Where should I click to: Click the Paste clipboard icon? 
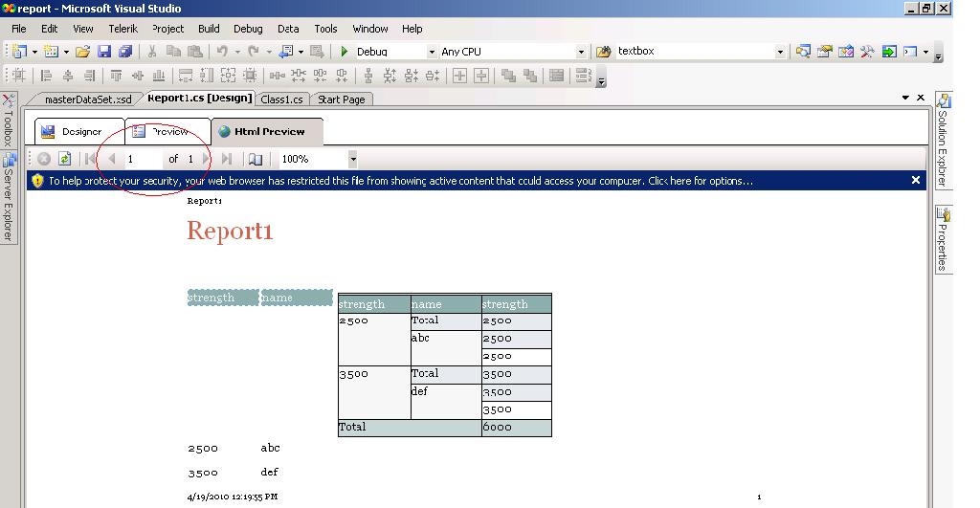[x=195, y=52]
